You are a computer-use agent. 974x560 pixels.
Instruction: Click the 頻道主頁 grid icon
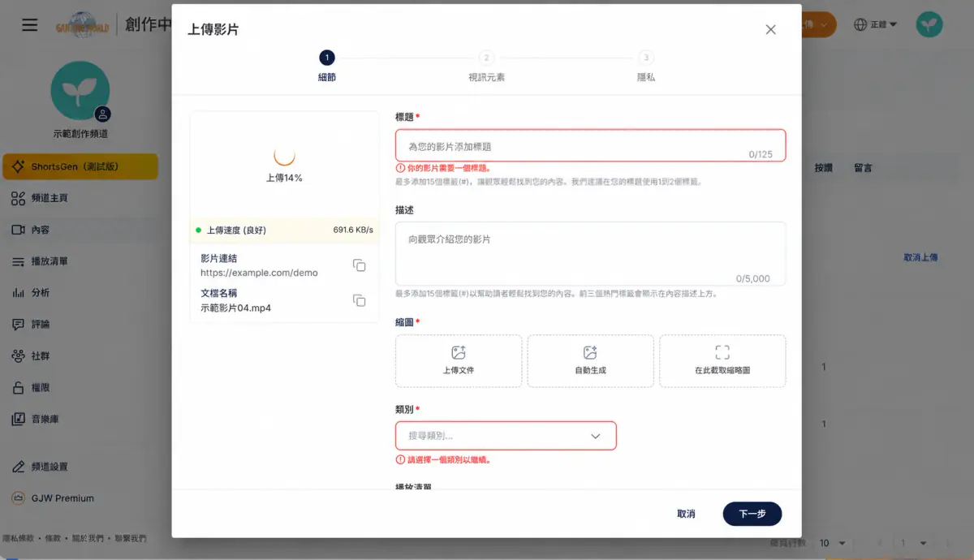click(x=18, y=198)
